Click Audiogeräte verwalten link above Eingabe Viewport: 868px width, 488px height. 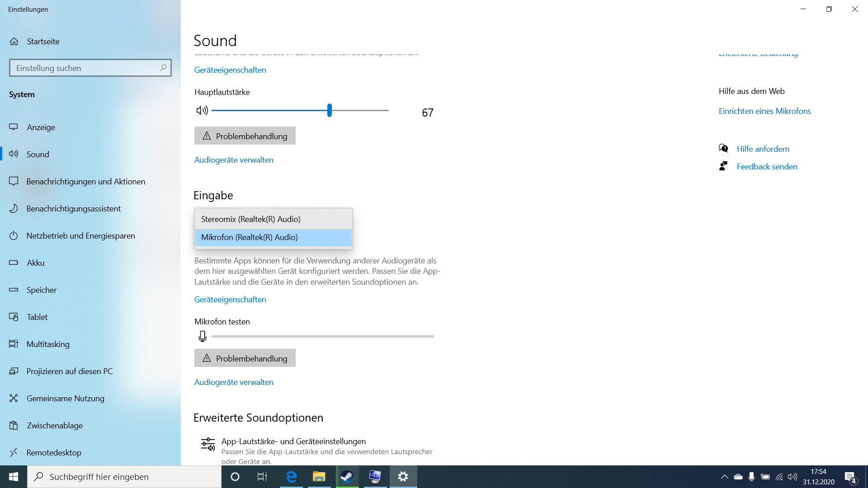(234, 160)
